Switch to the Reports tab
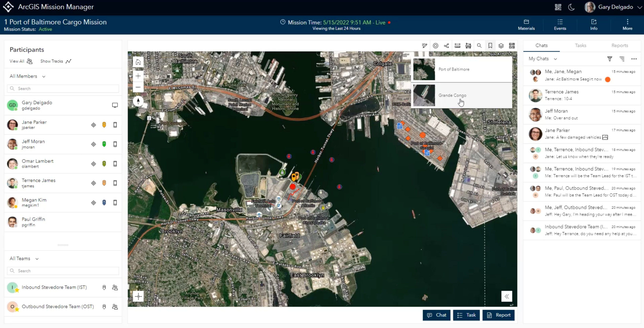This screenshot has height=328, width=644. [620, 46]
